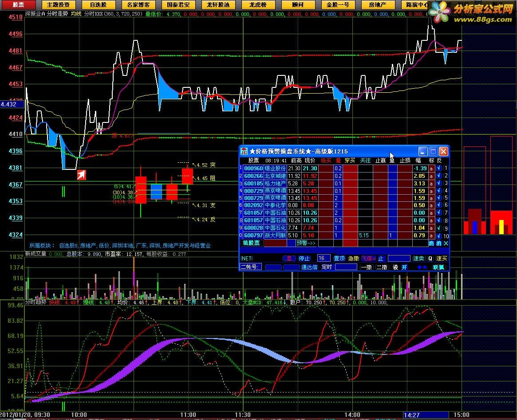This screenshot has height=420, width=517.
Task: Click the first 消 button in footer row
Action: click(x=431, y=243)
